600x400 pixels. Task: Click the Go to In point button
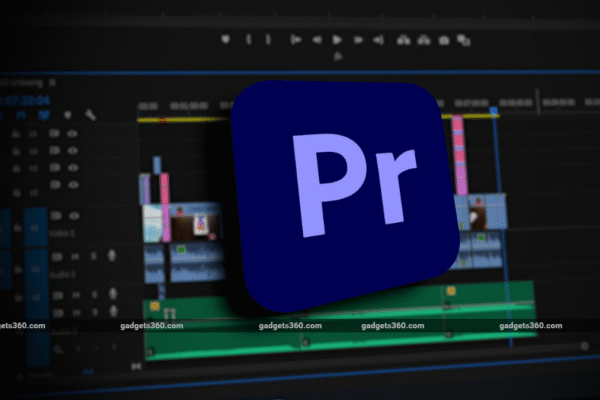(295, 39)
